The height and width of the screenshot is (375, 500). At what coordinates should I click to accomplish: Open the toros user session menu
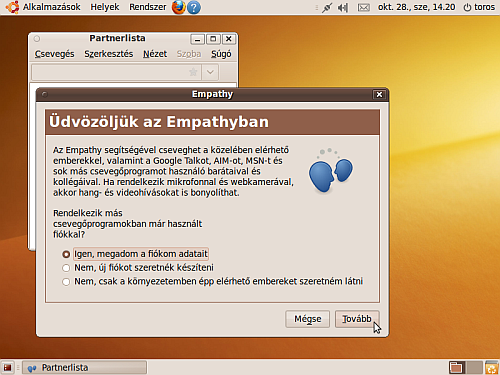click(479, 7)
